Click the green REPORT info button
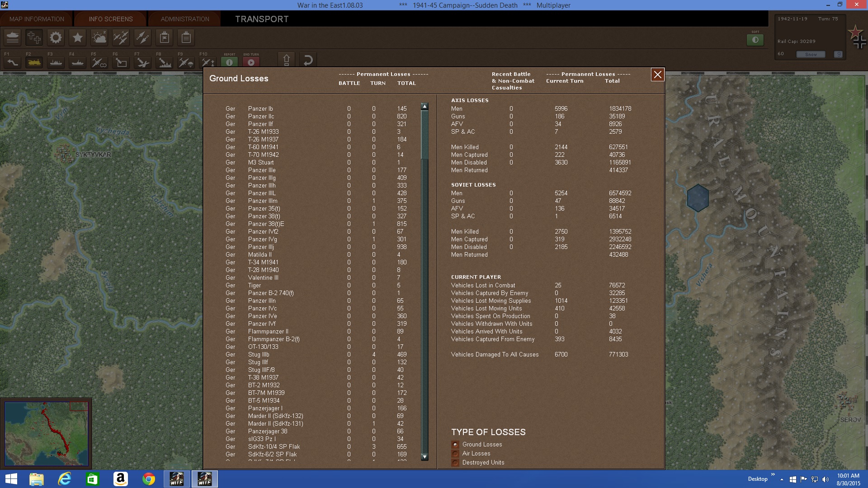The height and width of the screenshot is (488, 868). pyautogui.click(x=229, y=62)
